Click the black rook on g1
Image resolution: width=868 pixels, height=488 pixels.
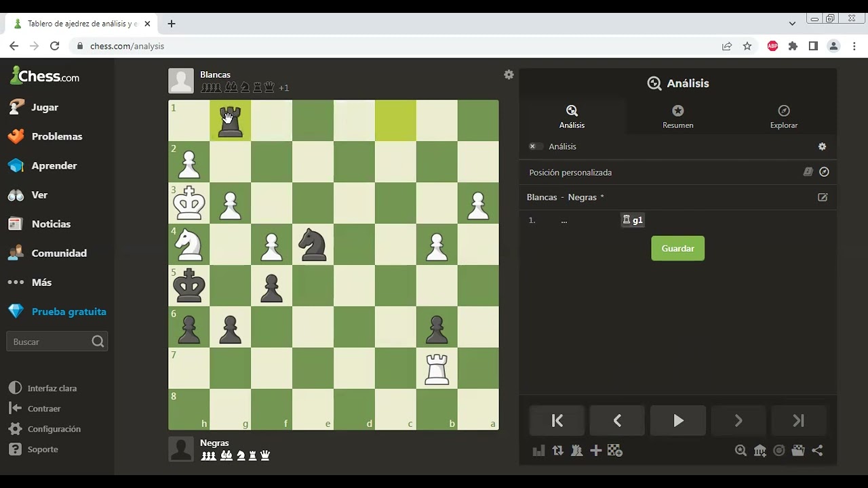click(231, 121)
